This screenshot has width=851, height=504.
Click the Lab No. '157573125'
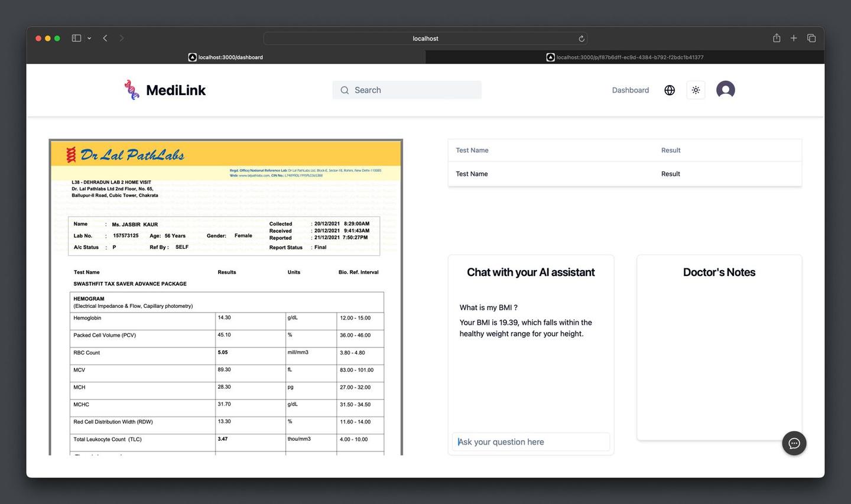pyautogui.click(x=125, y=236)
